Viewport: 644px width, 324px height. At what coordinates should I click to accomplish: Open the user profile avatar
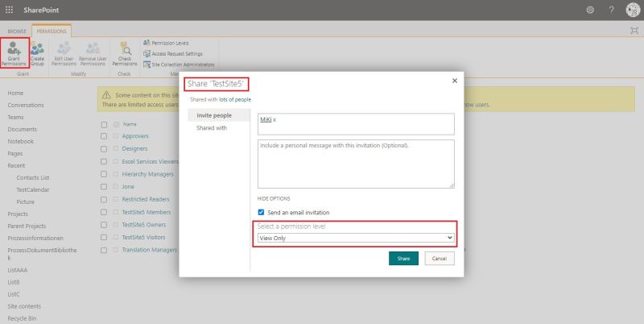click(633, 10)
